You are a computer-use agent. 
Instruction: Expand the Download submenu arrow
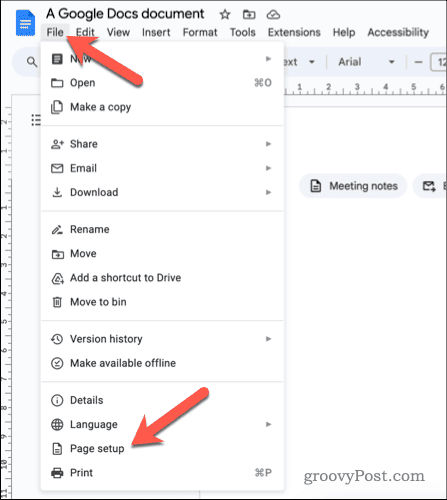point(268,192)
